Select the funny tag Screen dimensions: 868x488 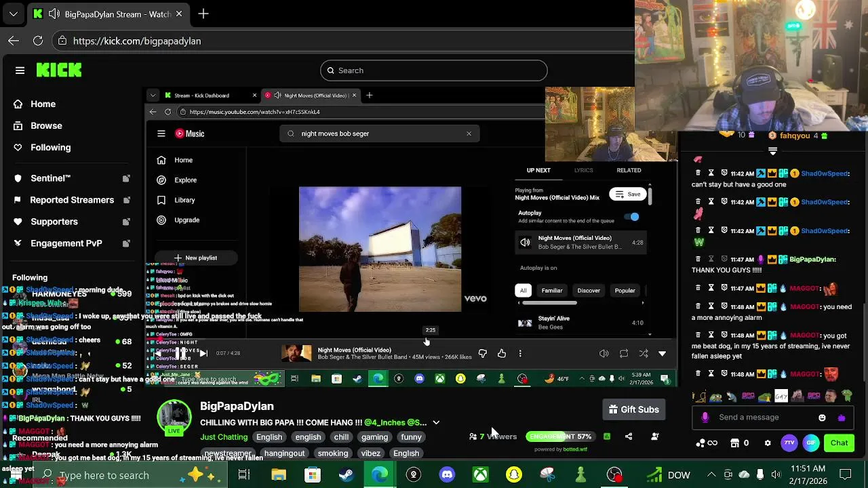411,437
